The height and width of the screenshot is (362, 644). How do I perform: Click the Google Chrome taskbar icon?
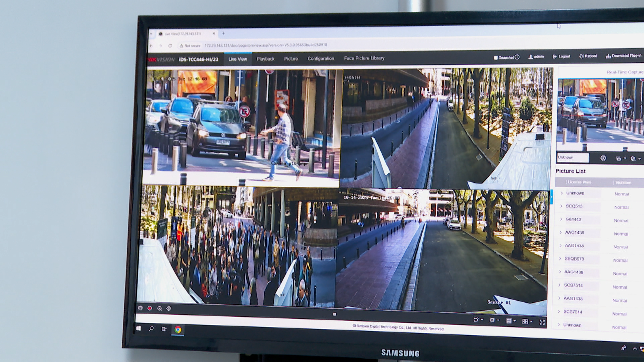[x=178, y=330]
